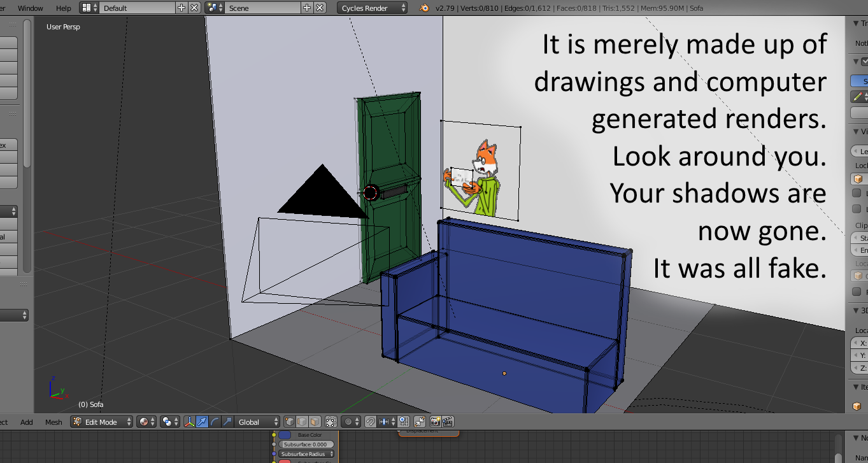Open the Help menu
Screen dimensions: 868x463
[x=64, y=8]
